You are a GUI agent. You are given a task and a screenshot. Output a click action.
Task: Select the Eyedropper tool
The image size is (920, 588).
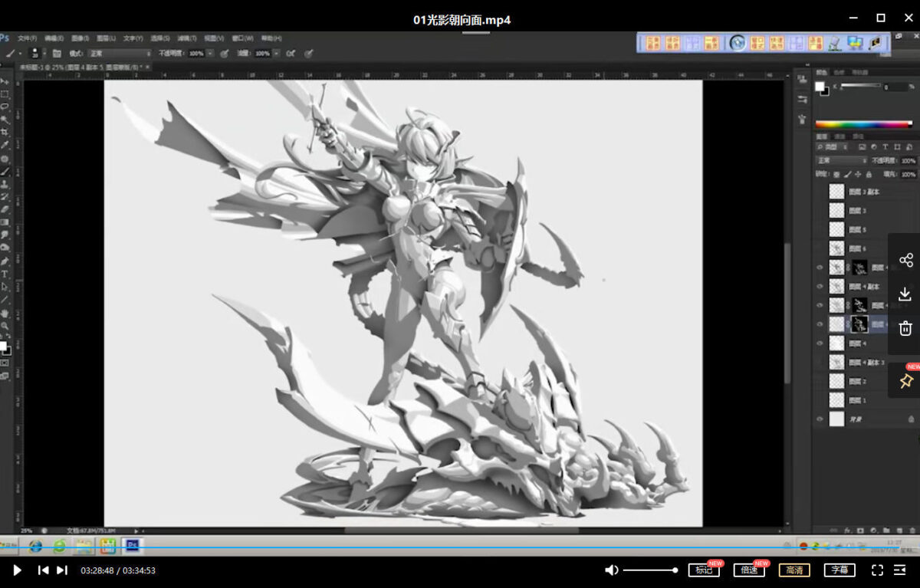5,145
